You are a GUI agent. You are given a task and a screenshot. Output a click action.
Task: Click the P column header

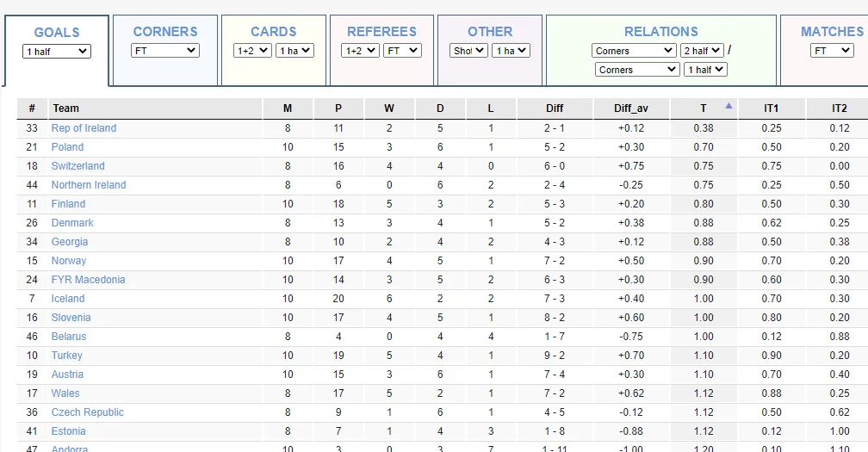pyautogui.click(x=338, y=108)
